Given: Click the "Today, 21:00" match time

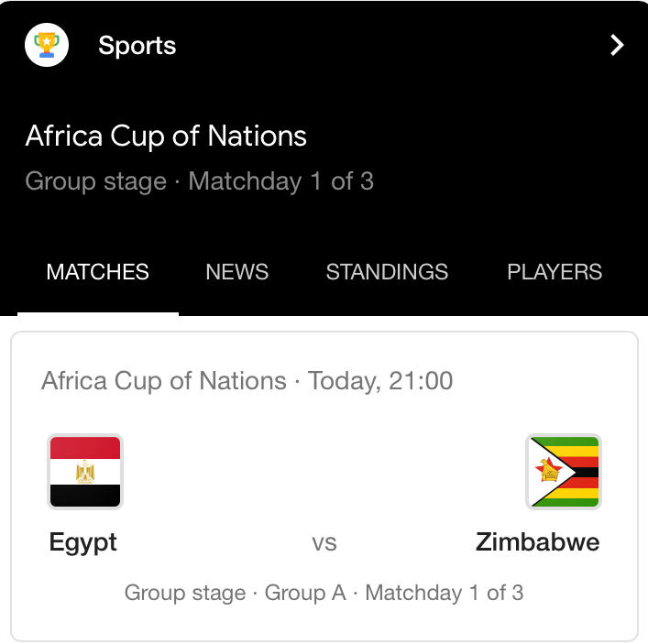Looking at the screenshot, I should tap(380, 381).
